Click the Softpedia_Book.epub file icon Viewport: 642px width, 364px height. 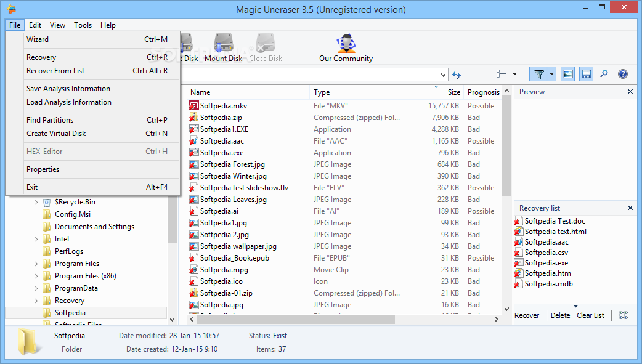(193, 258)
